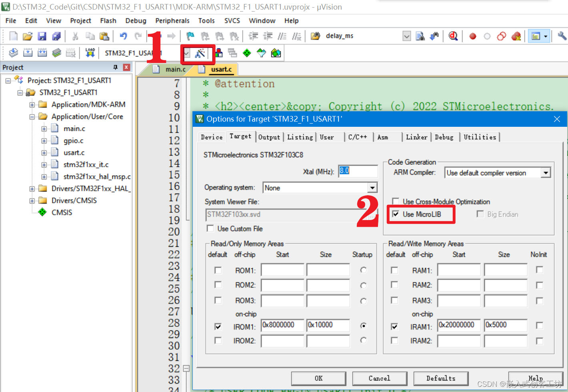Screen dimensions: 568x392
Task: Click the Kill all breakpoints icon
Action: pyautogui.click(x=516, y=36)
